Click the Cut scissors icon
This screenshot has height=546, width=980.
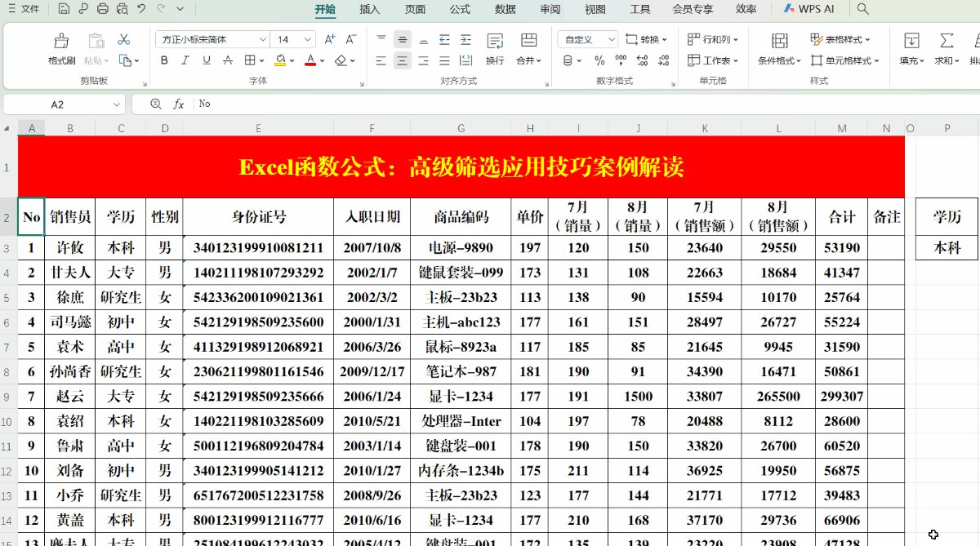tap(124, 38)
